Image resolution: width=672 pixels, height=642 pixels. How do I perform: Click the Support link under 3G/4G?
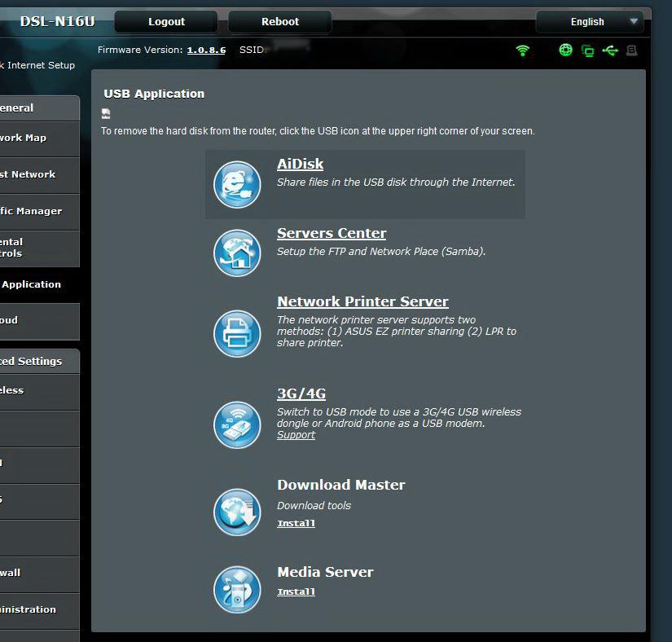296,435
